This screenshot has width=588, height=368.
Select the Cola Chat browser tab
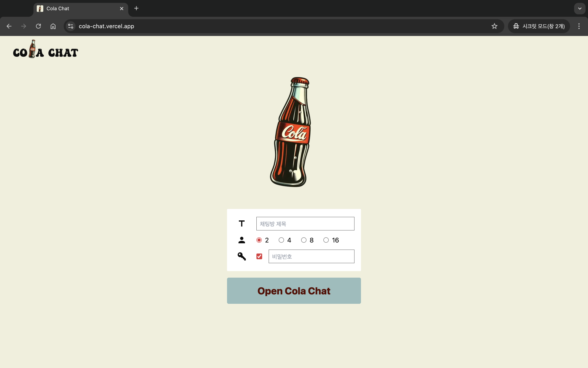[x=80, y=9]
